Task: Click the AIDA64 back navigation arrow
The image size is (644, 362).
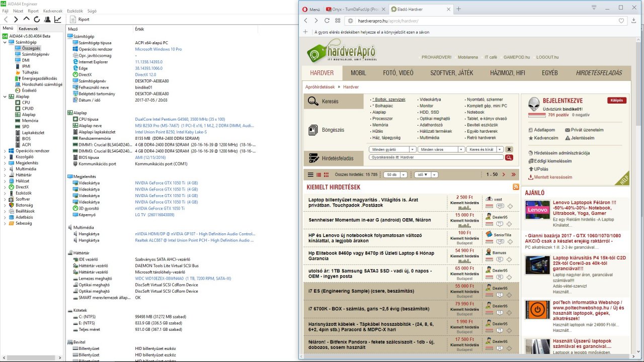Action: pyautogui.click(x=6, y=19)
